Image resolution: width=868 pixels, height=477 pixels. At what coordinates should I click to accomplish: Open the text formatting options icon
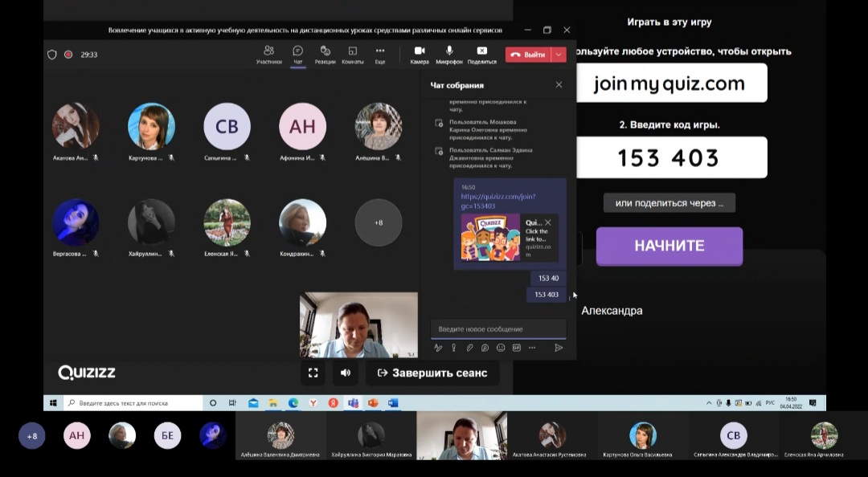(438, 348)
